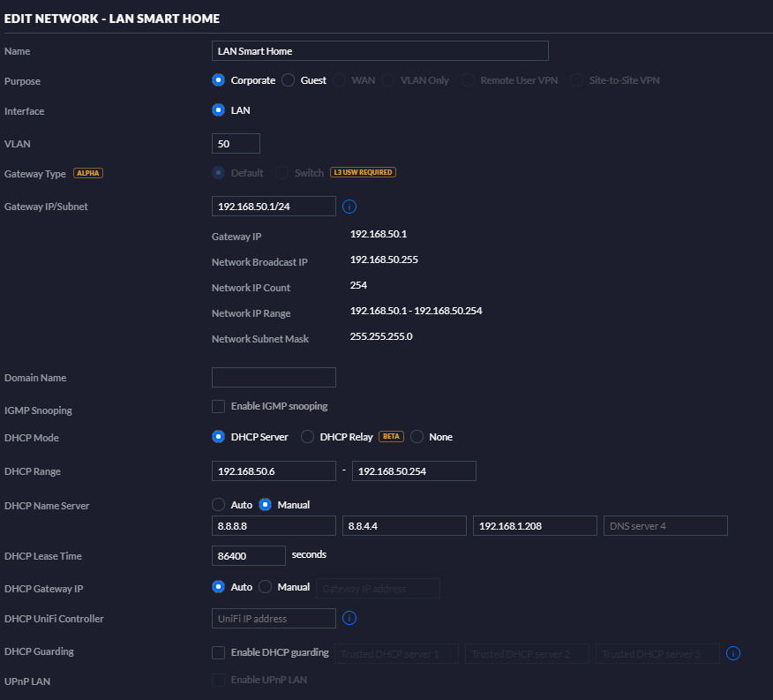
Task: Choose the Switch gateway type
Action: [x=281, y=173]
